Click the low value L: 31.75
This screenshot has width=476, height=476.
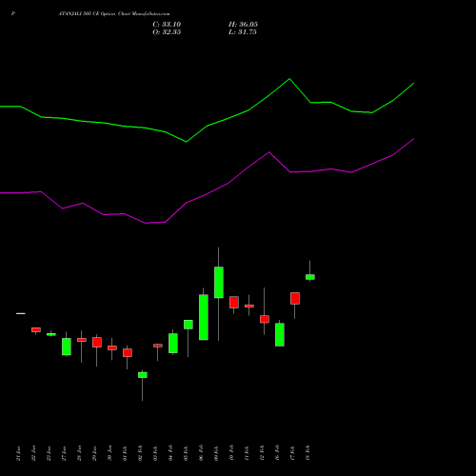(243, 32)
